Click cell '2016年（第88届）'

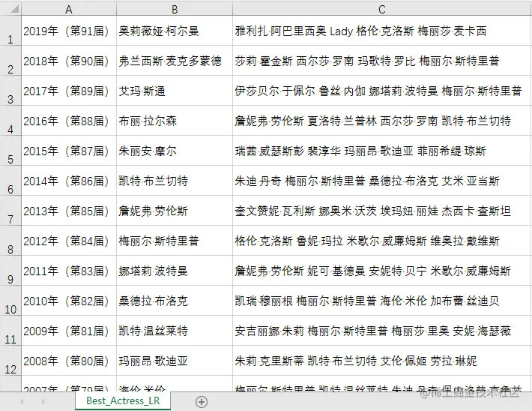click(69, 121)
